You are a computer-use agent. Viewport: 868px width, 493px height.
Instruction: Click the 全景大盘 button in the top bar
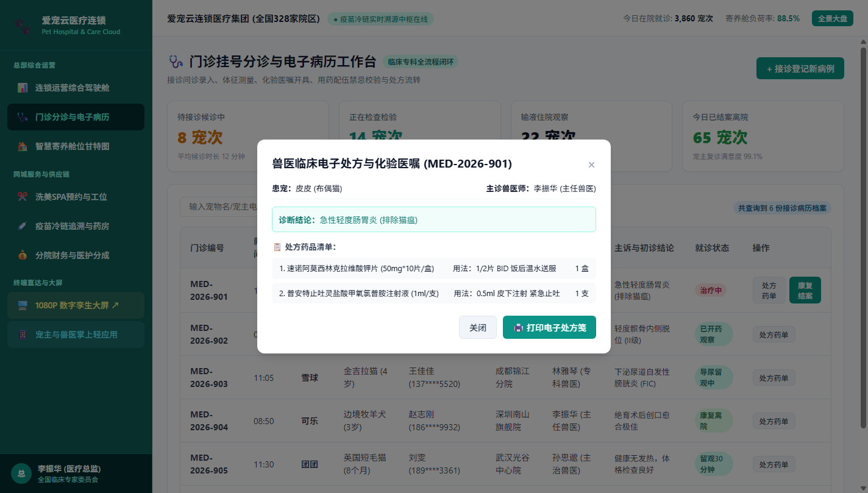click(832, 18)
